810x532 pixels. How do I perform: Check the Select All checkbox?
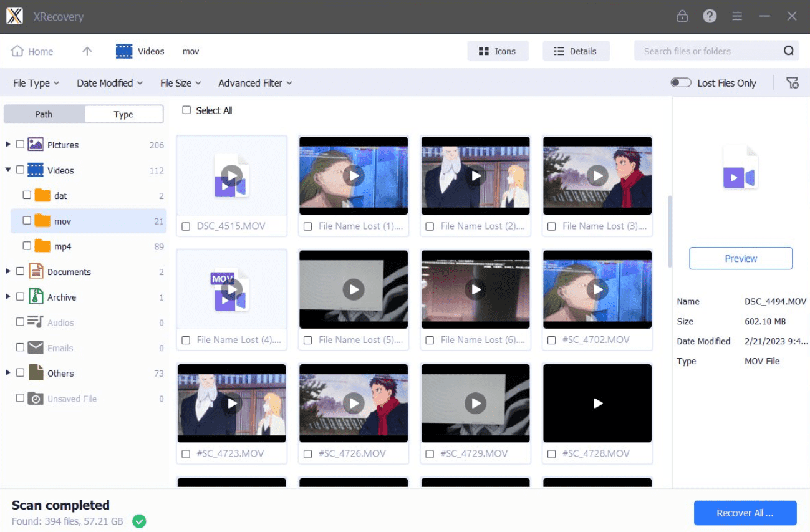pyautogui.click(x=186, y=110)
